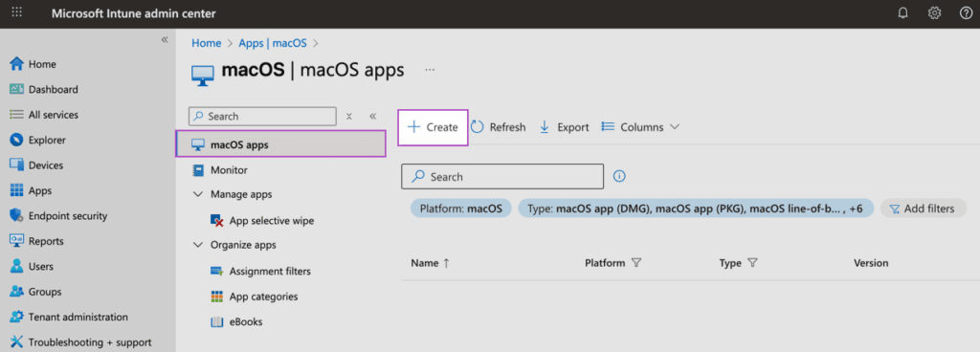Collapse the Manage apps section
This screenshot has height=352, width=980.
[198, 195]
